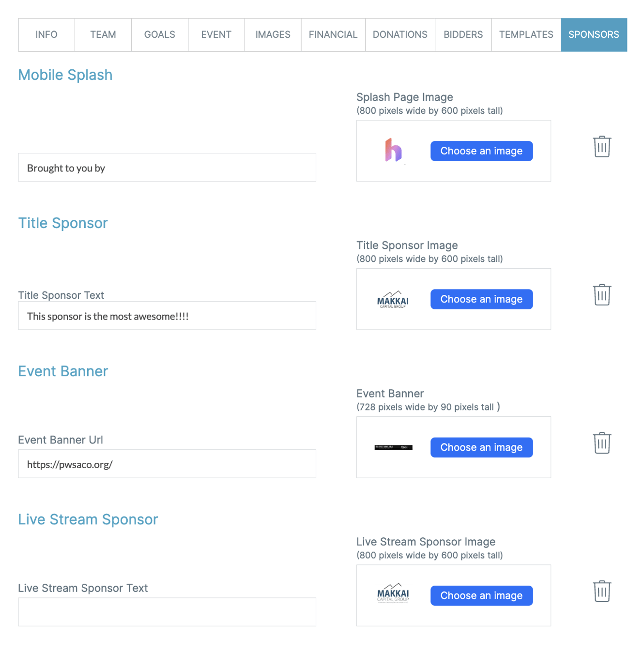Choose an image for Title Sponsor
This screenshot has height=654, width=644.
(481, 299)
